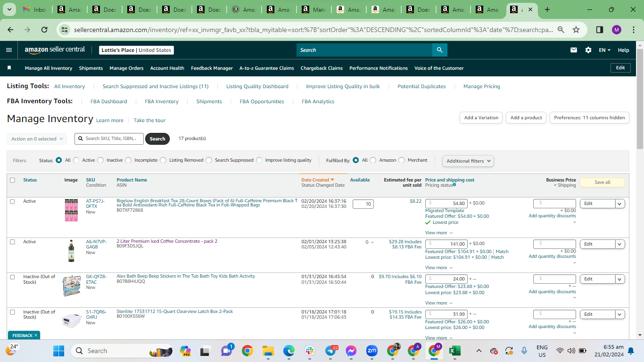Click the search magnifier button in header

439,50
